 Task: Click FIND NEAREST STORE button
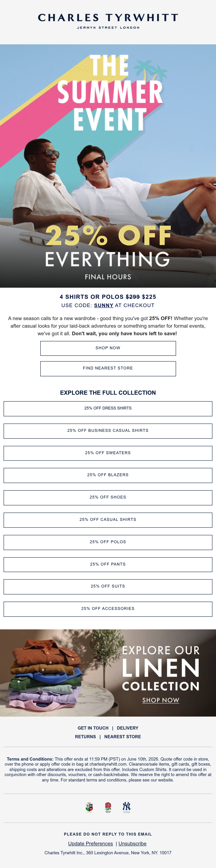(x=108, y=368)
